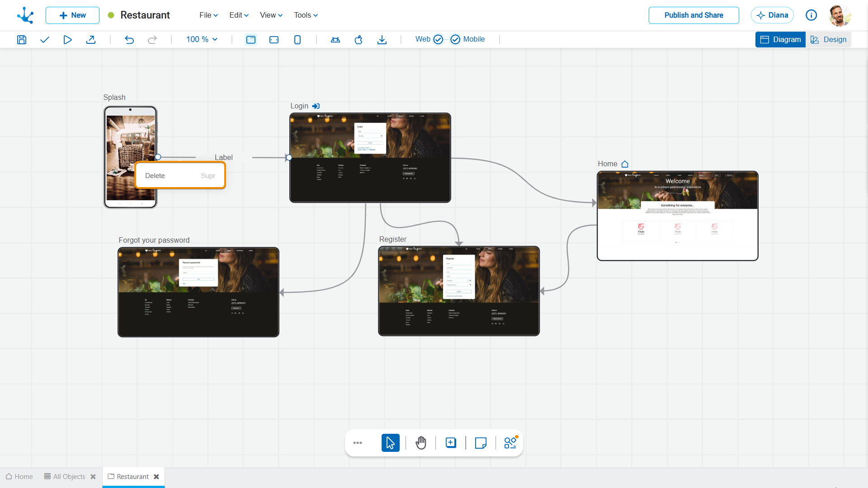Click the Download icon in toolbar
This screenshot has width=868, height=488.
coord(382,40)
